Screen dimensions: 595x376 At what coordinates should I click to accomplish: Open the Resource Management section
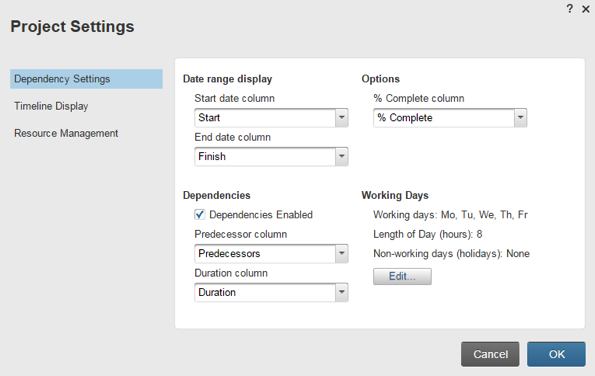(x=66, y=133)
